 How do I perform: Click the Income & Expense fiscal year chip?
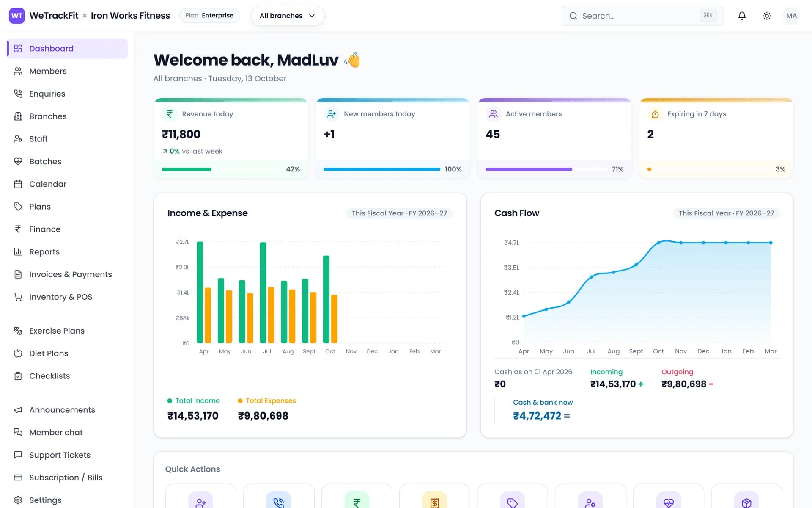(399, 213)
